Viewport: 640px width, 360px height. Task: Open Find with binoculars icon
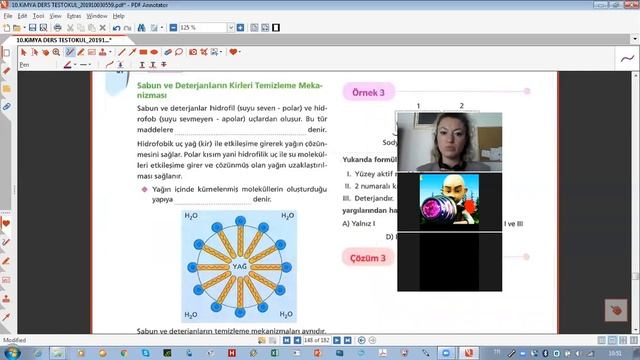pos(141,28)
